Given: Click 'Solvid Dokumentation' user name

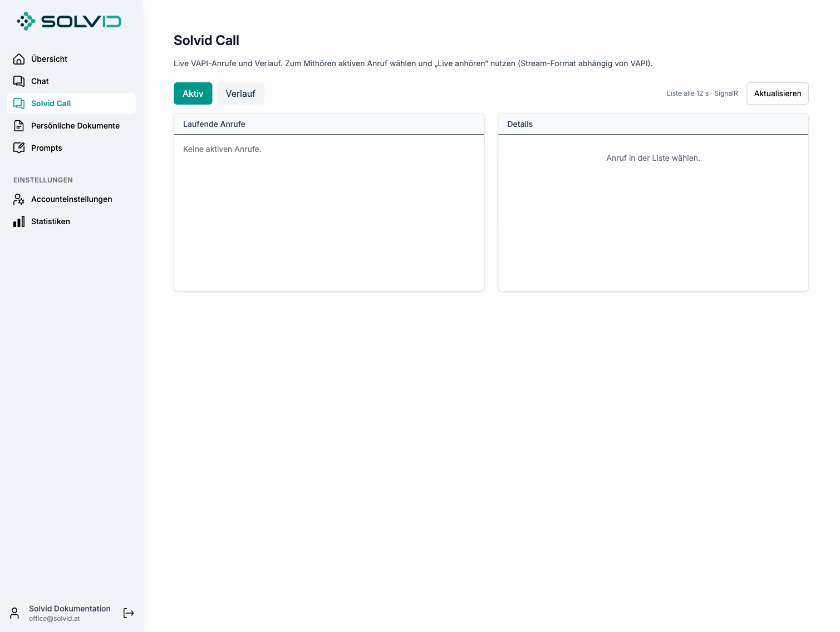Looking at the screenshot, I should 70,609.
